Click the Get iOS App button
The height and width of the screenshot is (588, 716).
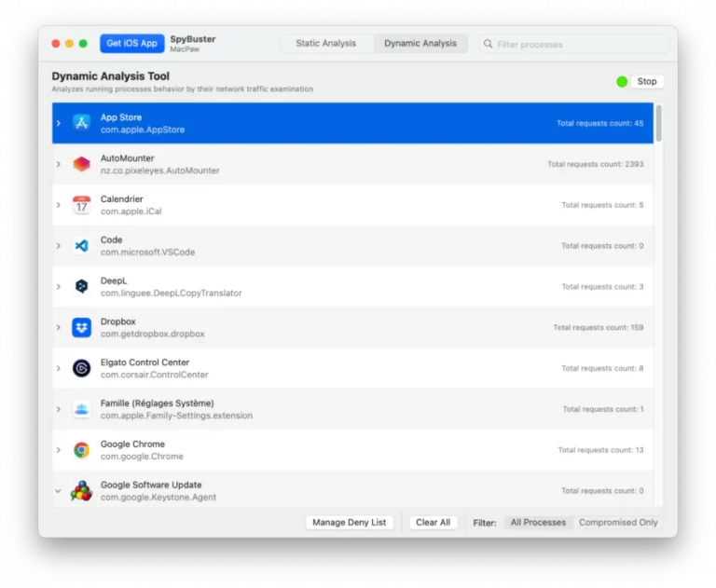(x=132, y=44)
